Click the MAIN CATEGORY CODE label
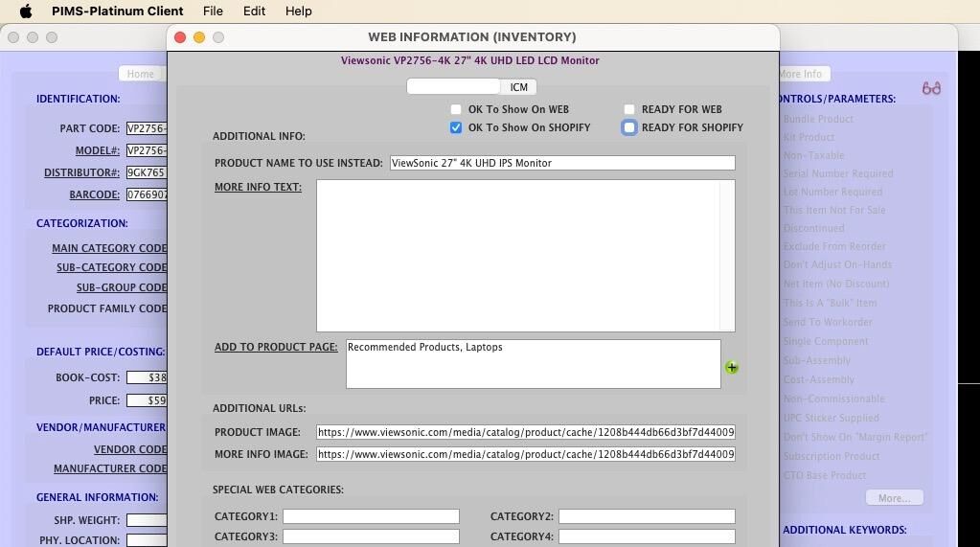980x547 pixels. coord(109,248)
